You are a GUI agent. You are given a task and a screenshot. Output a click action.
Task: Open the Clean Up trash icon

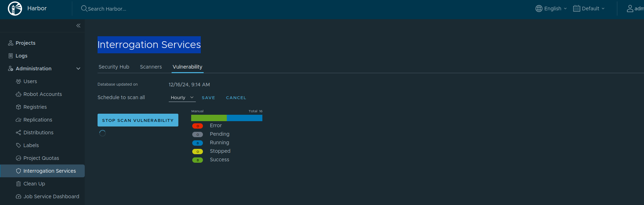pos(19,184)
